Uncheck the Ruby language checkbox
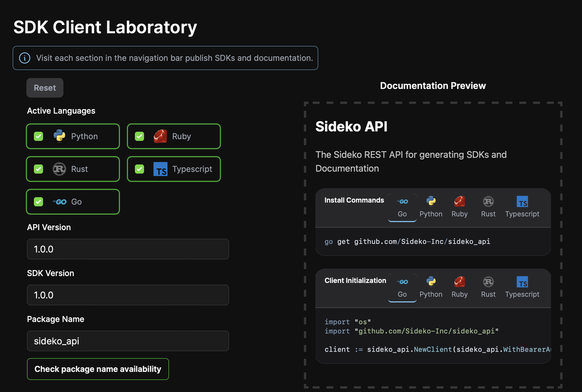Image resolution: width=582 pixels, height=392 pixels. [x=140, y=136]
